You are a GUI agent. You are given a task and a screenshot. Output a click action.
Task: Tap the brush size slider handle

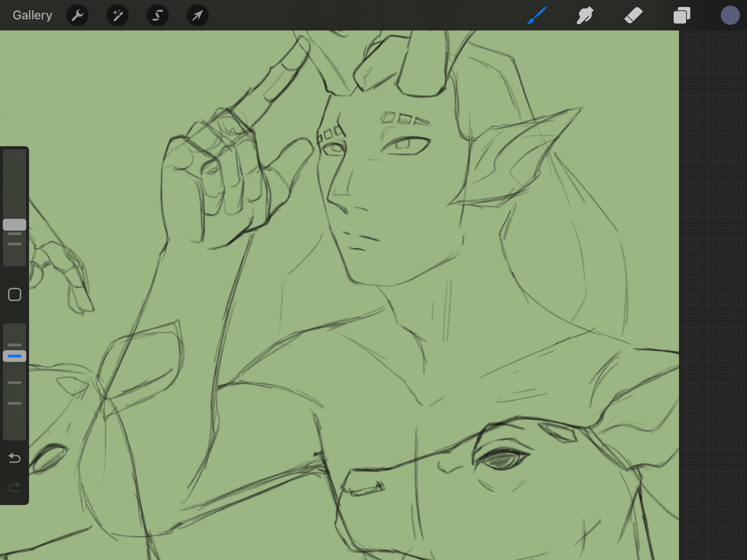(x=15, y=225)
